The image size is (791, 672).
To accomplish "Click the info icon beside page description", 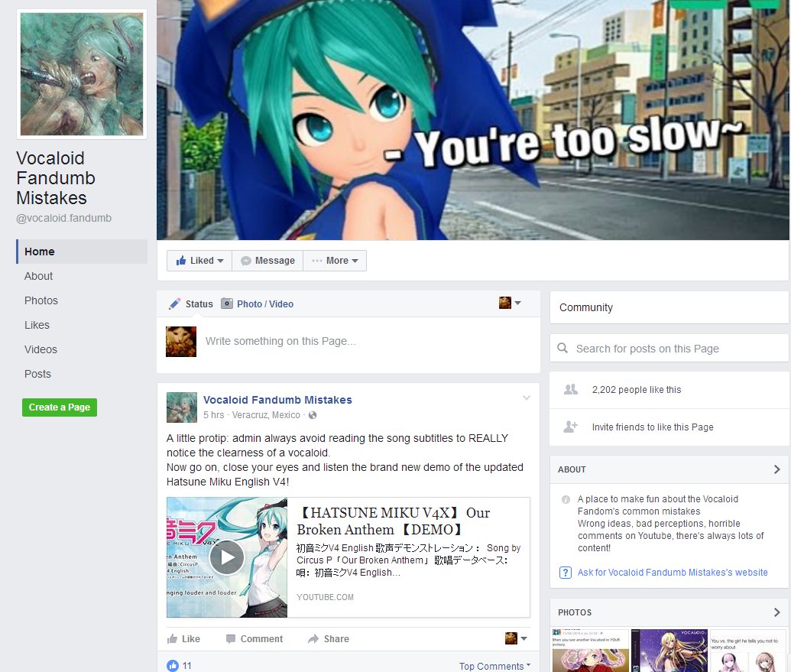I will click(566, 499).
